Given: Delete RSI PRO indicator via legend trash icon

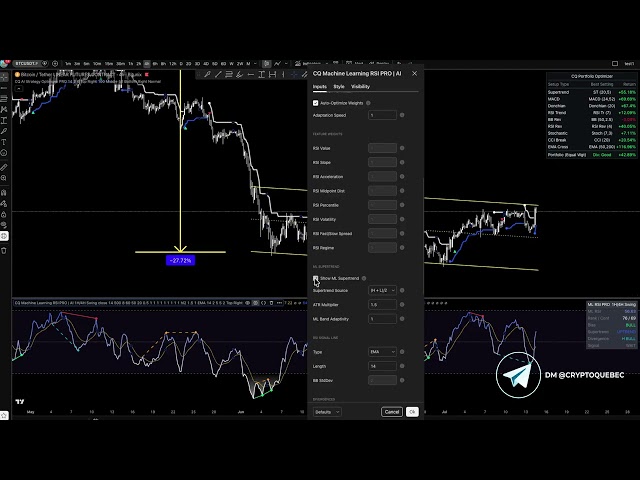Looking at the screenshot, I should (271, 303).
